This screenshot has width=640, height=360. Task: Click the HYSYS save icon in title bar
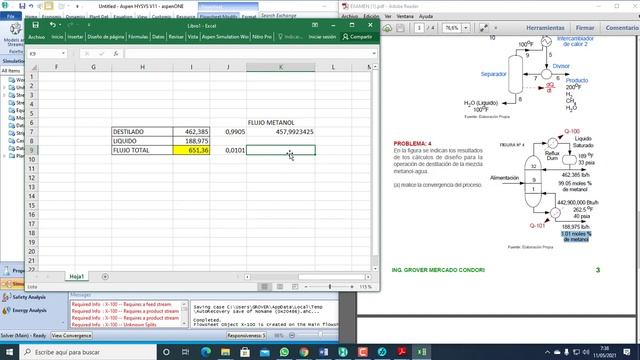click(x=22, y=6)
